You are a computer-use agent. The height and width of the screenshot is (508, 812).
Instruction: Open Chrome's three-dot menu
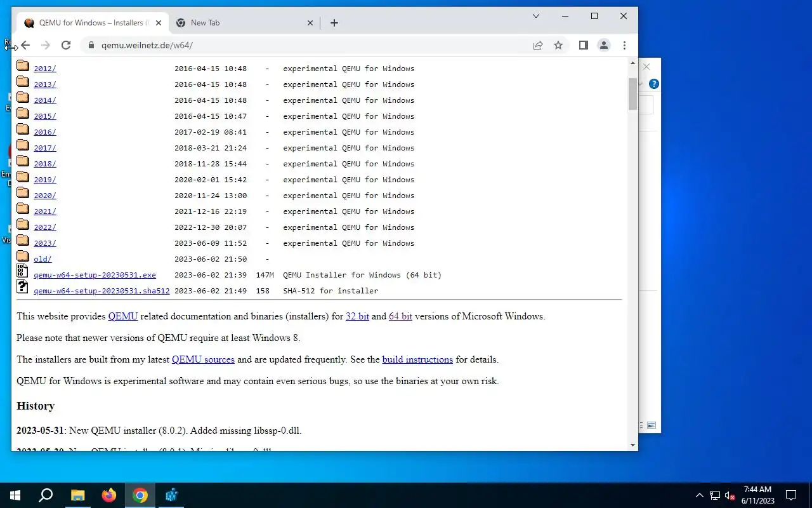[x=624, y=45]
